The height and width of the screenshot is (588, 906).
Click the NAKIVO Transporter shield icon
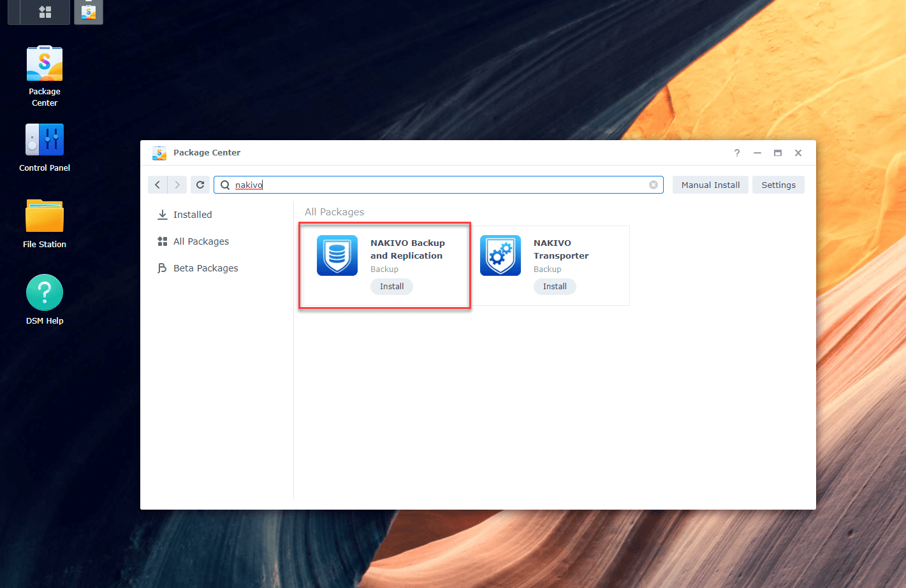tap(500, 255)
